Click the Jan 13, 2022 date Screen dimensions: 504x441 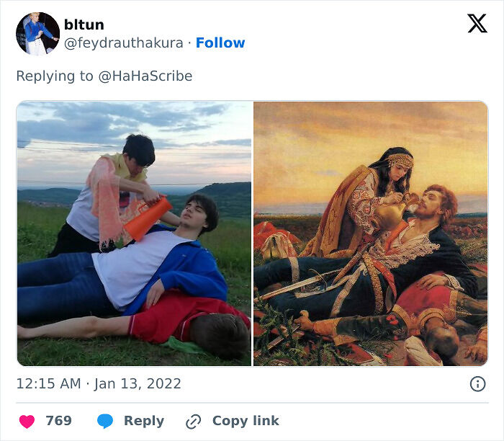[138, 384]
